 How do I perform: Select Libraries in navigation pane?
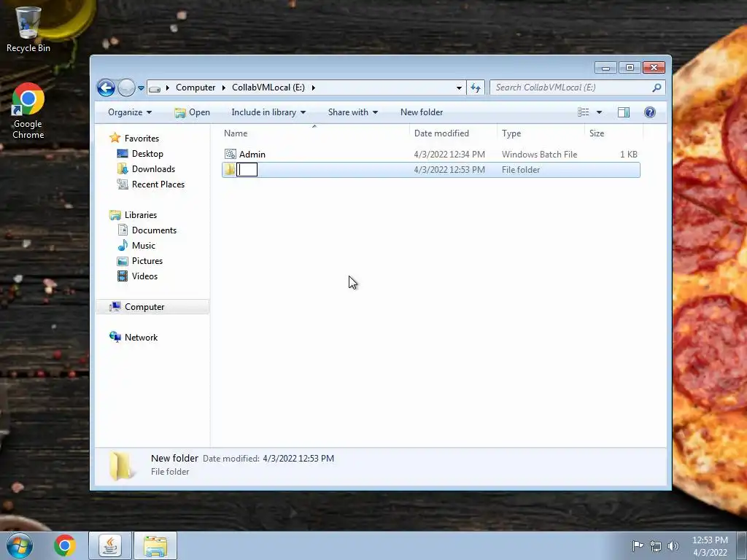pos(141,215)
